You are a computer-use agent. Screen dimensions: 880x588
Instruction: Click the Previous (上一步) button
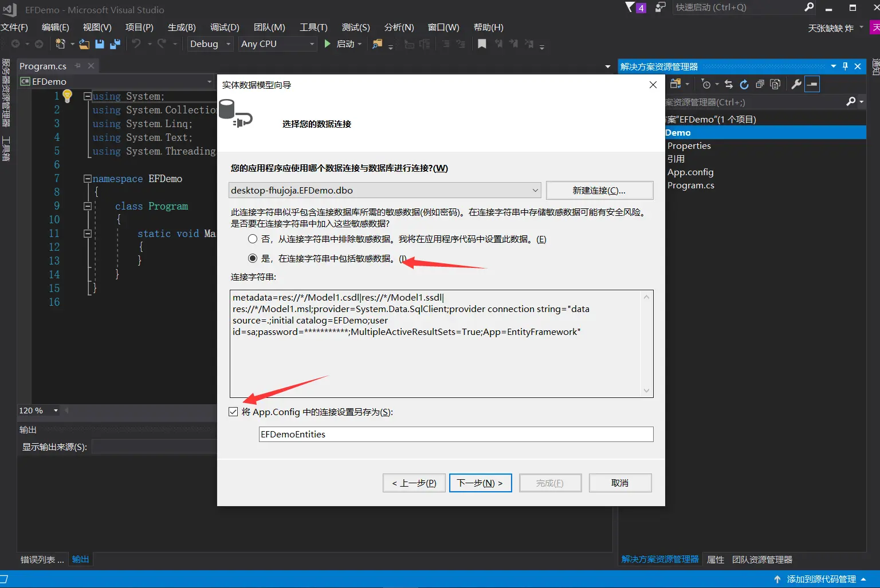pyautogui.click(x=414, y=483)
